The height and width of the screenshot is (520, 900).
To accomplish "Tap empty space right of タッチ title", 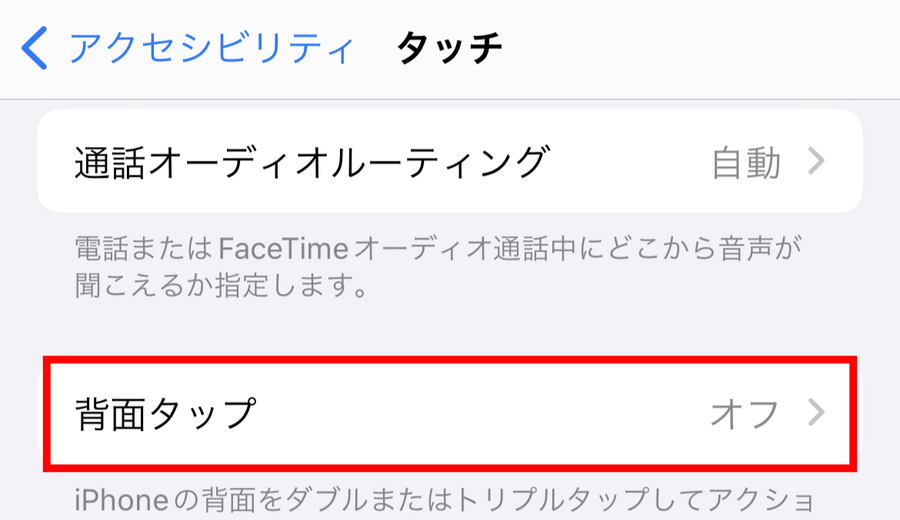I will pyautogui.click(x=700, y=48).
